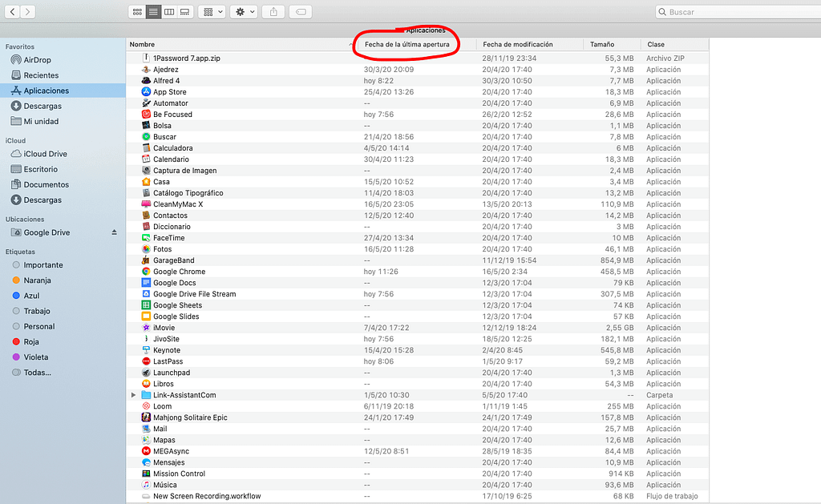Select the GarageBand app icon

pos(146,260)
